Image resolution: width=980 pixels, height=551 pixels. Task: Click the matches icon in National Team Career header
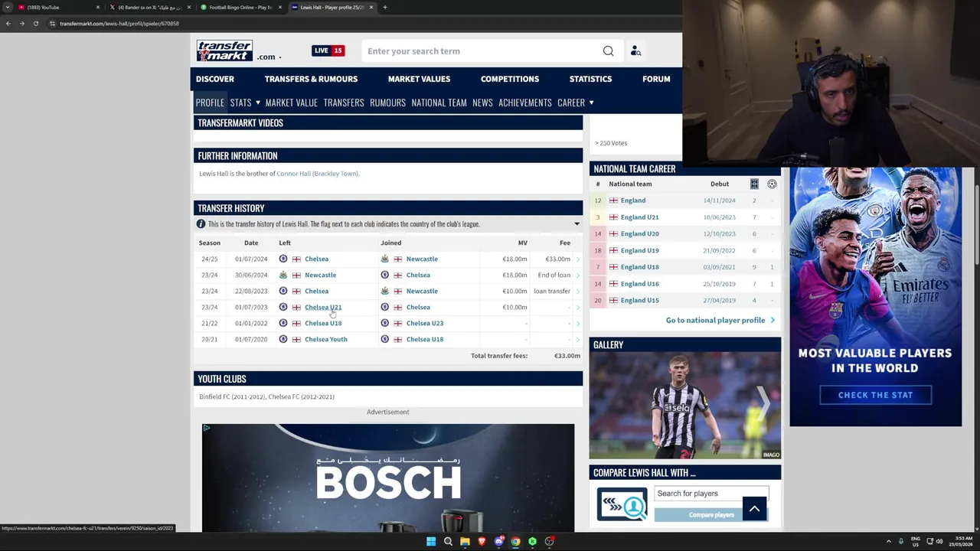(754, 184)
